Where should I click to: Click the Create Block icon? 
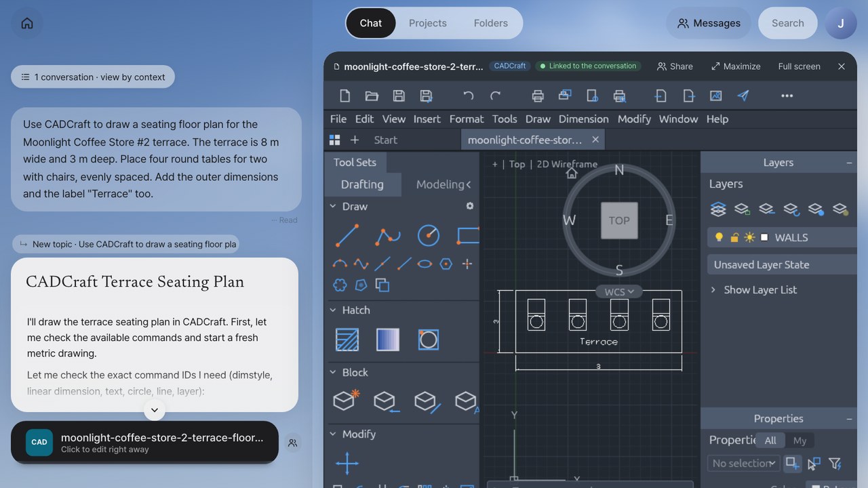[x=347, y=401]
